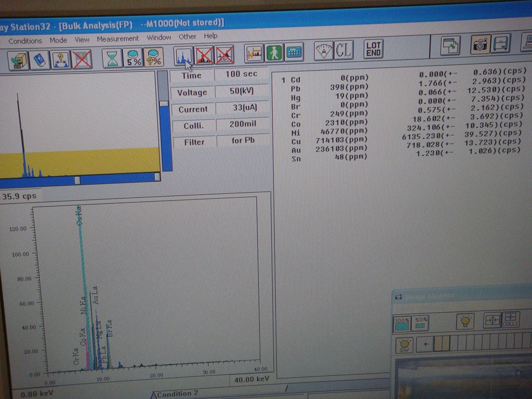Click the Br Ka peak label

click(x=109, y=328)
